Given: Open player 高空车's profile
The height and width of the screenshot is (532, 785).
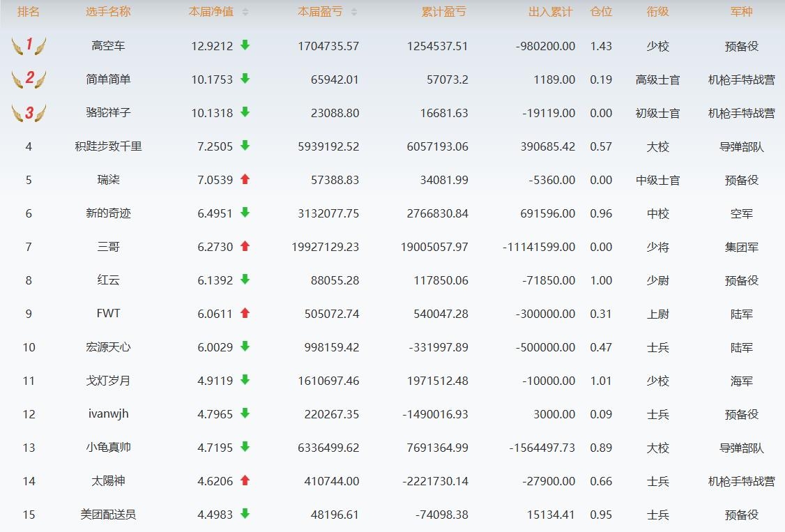Looking at the screenshot, I should click(x=108, y=46).
